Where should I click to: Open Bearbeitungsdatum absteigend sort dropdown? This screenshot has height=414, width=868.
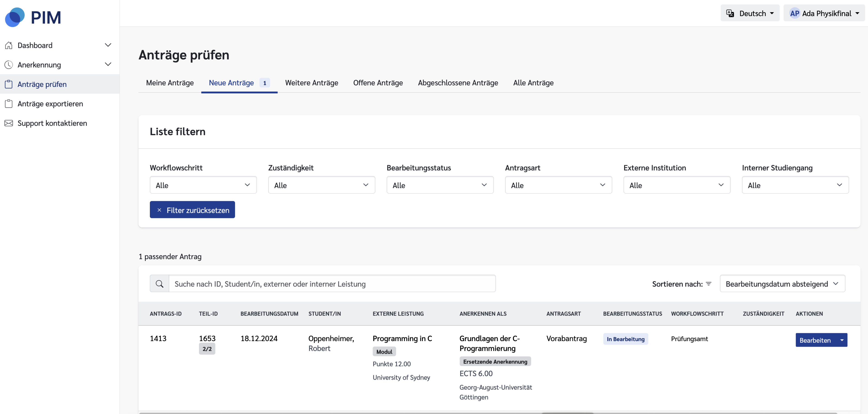(782, 284)
